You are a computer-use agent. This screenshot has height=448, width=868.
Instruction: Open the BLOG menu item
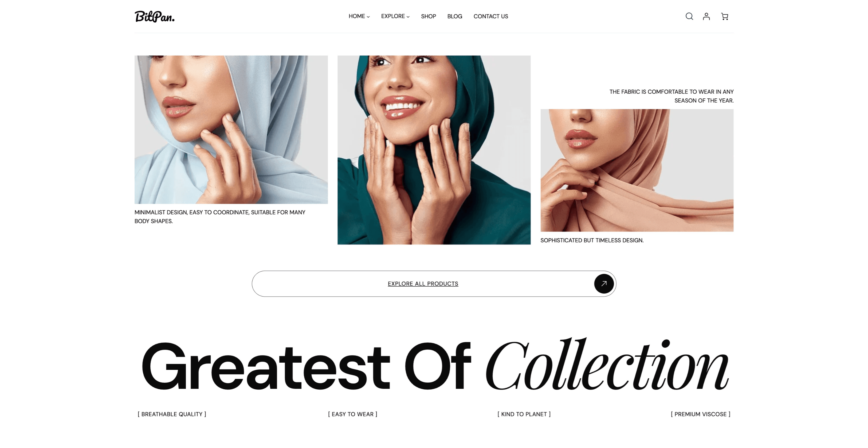(454, 16)
